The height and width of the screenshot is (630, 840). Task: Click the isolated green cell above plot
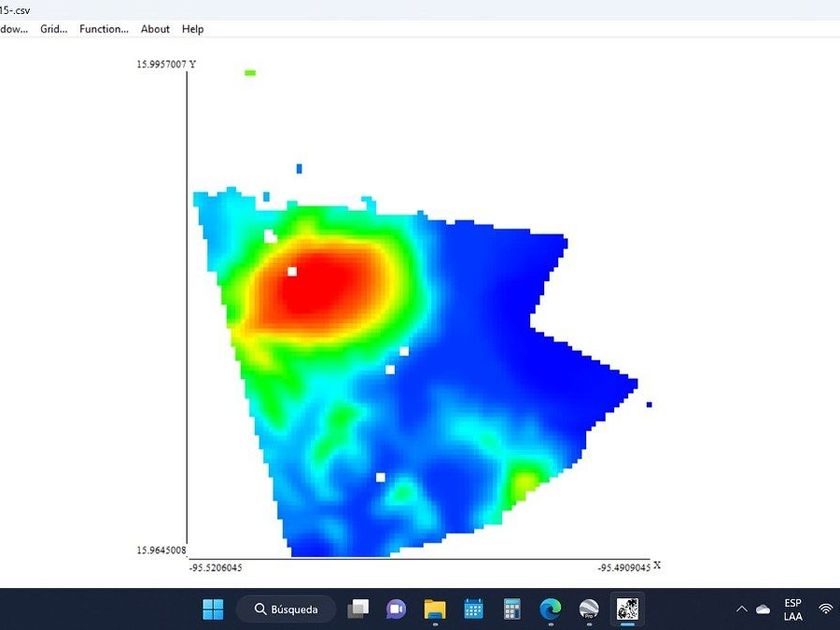(x=250, y=73)
